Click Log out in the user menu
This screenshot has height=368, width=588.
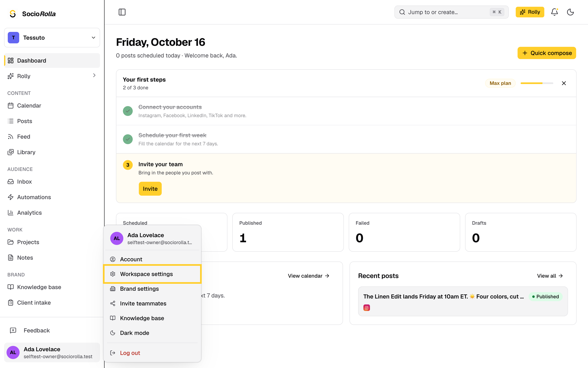152,353
